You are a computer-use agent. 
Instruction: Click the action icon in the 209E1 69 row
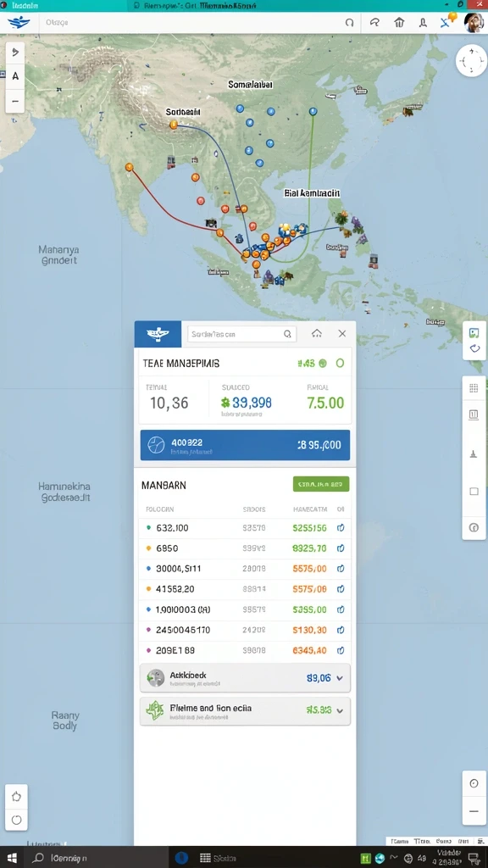pos(341,650)
